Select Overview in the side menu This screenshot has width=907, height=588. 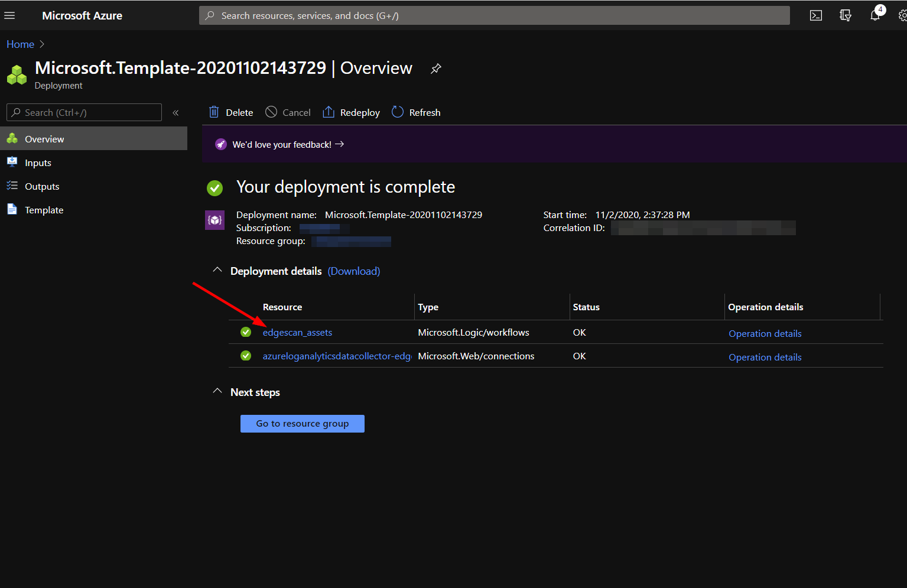(x=93, y=139)
